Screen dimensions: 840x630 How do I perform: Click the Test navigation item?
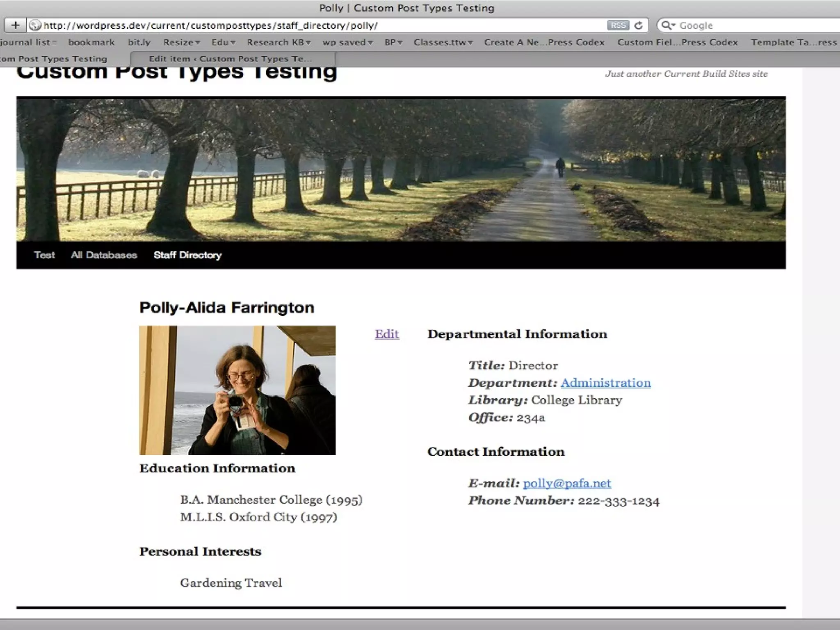point(44,255)
